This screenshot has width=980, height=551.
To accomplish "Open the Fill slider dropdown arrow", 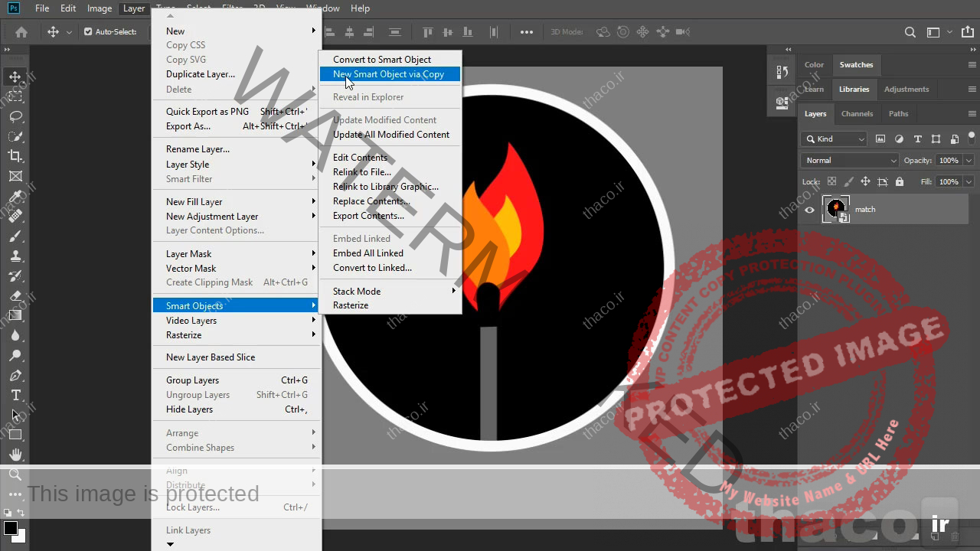I will point(969,182).
